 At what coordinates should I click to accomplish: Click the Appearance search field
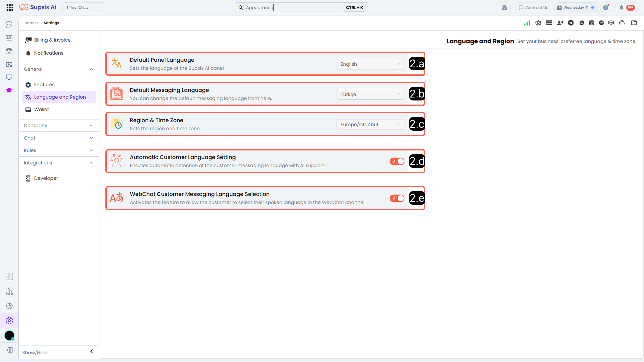302,8
